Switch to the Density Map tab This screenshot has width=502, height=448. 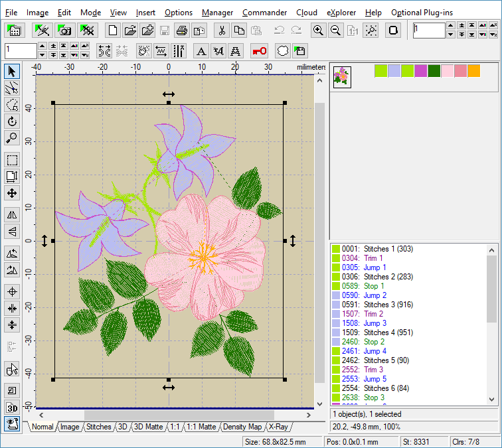pos(242,427)
